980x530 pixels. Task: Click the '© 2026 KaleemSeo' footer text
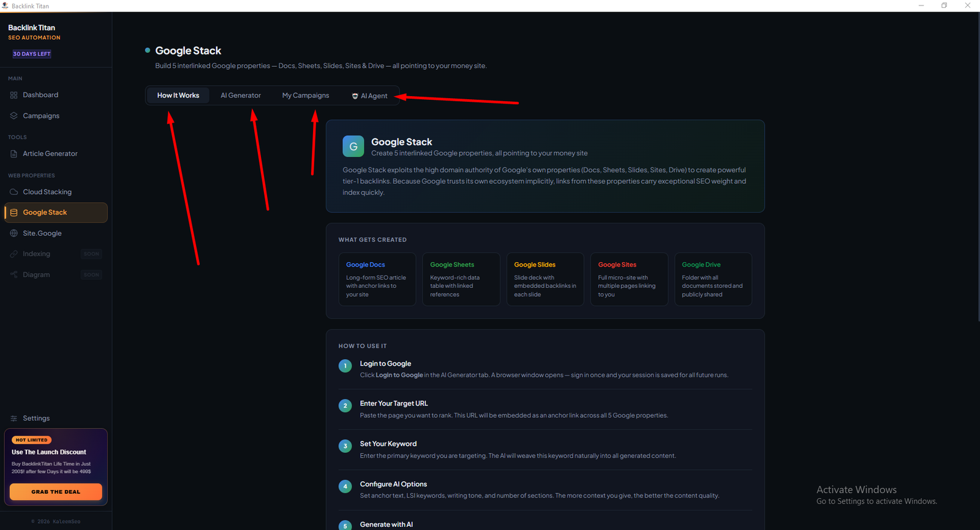[x=56, y=522]
